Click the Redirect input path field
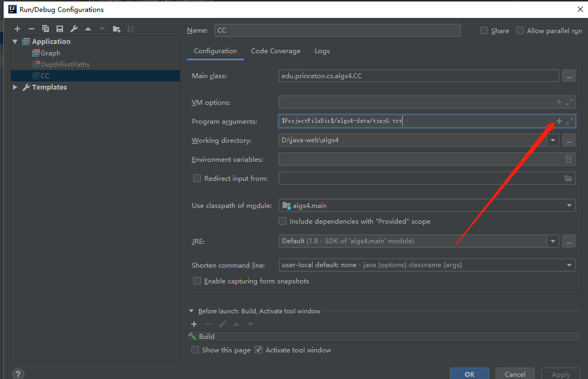 [427, 178]
